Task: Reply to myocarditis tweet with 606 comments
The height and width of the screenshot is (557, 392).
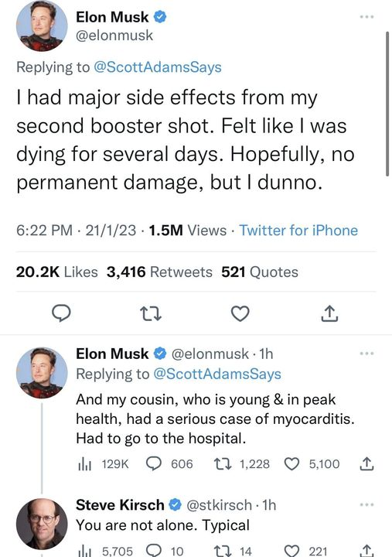Action: point(154,463)
